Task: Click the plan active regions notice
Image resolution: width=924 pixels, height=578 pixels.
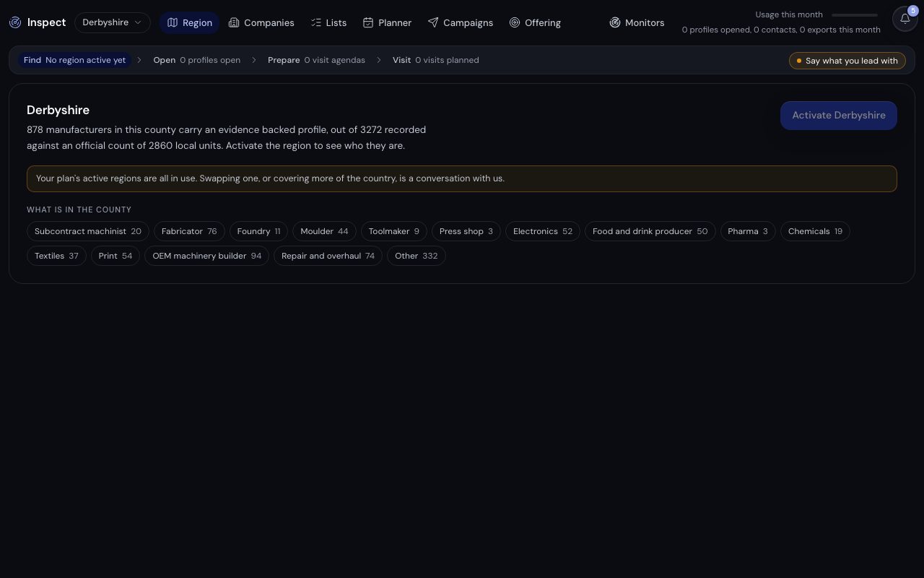Action: [462, 178]
